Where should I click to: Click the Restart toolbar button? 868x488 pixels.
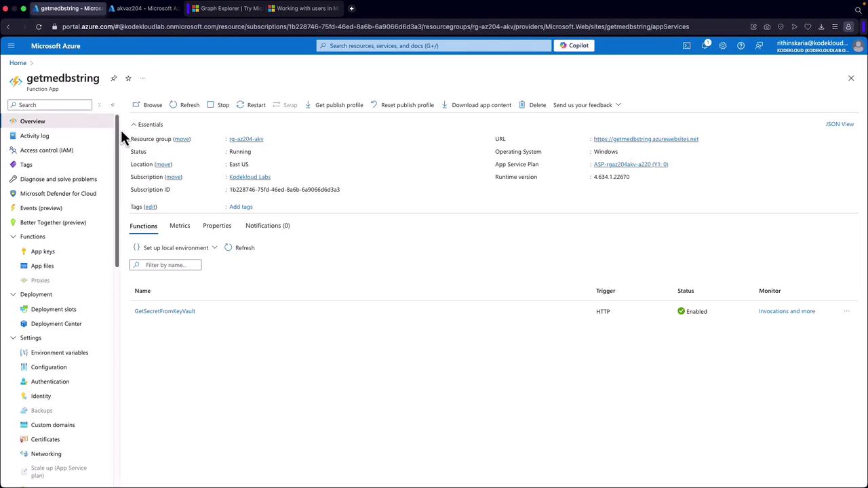(251, 105)
